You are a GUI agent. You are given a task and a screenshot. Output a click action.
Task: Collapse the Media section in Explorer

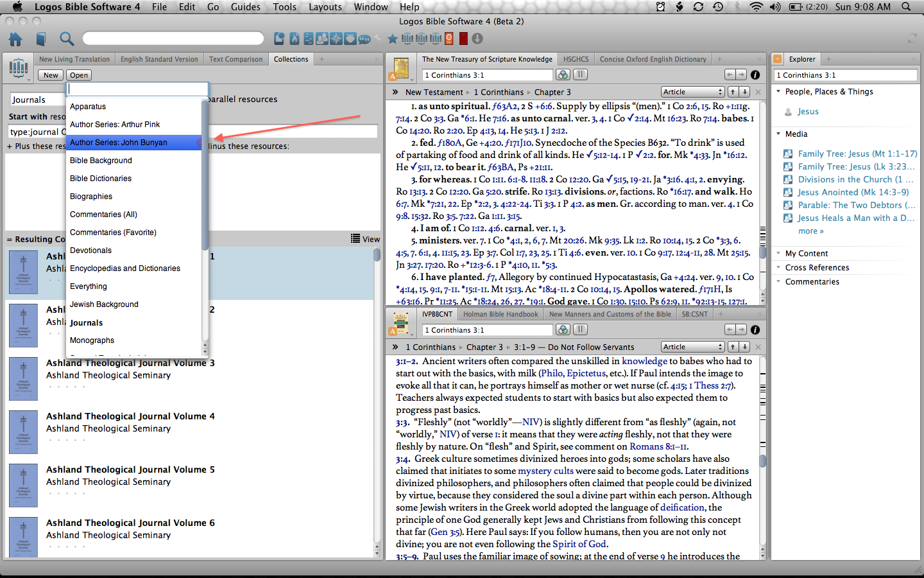click(x=778, y=134)
